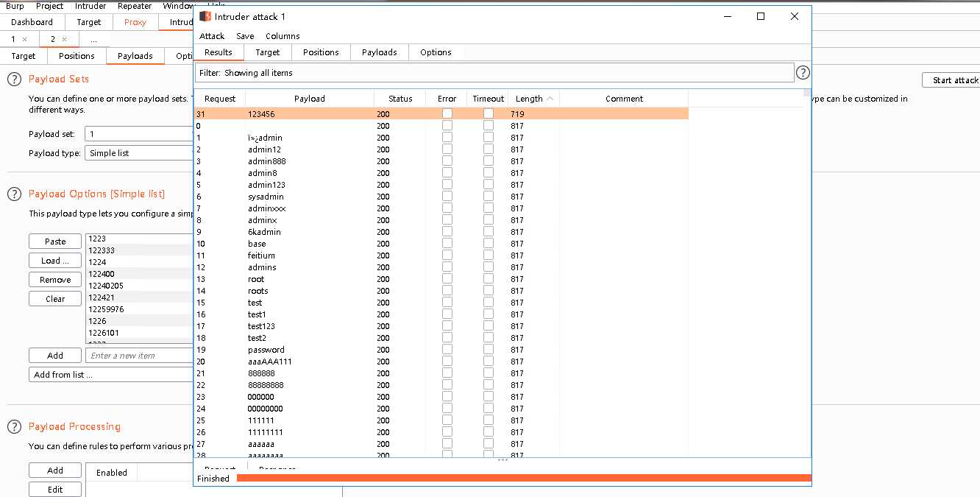Click the Filter: Showing all items bar

tap(494, 73)
